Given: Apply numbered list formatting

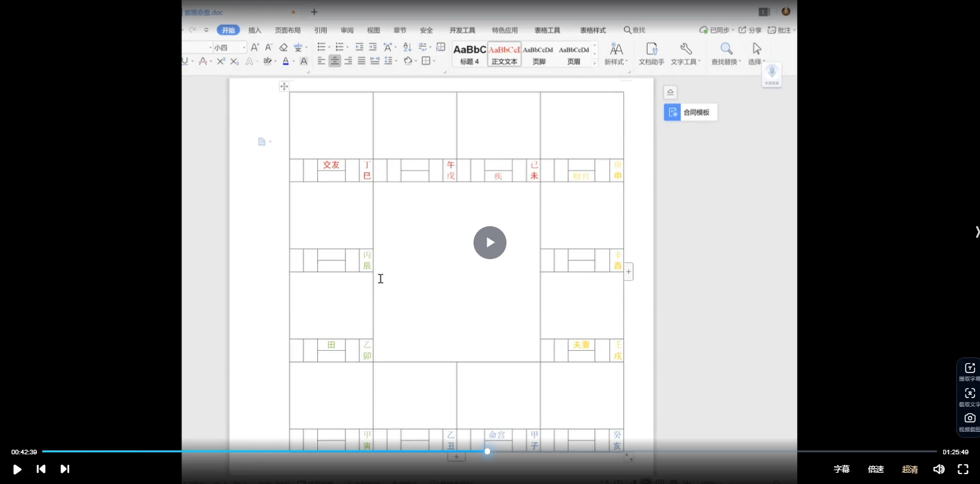Looking at the screenshot, I should coord(340,47).
